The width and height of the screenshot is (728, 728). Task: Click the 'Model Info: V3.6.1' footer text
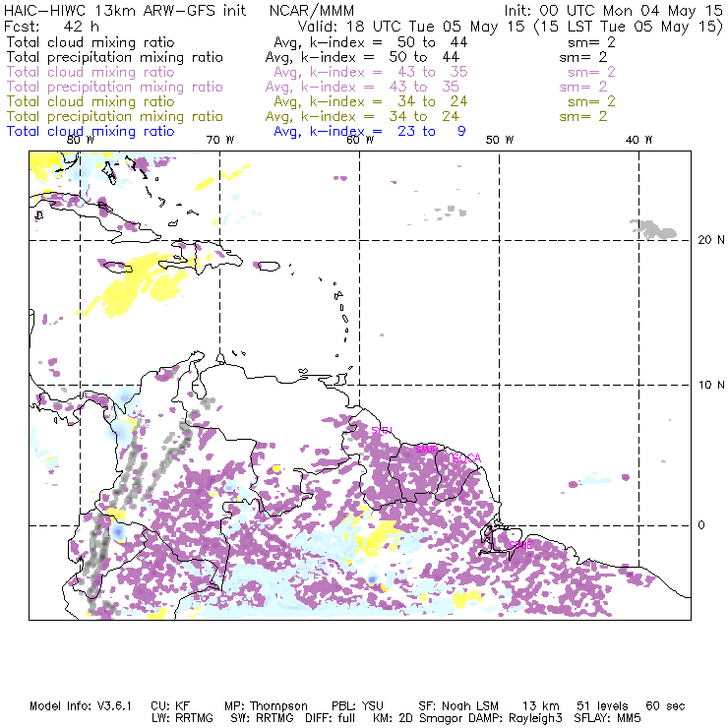81,706
